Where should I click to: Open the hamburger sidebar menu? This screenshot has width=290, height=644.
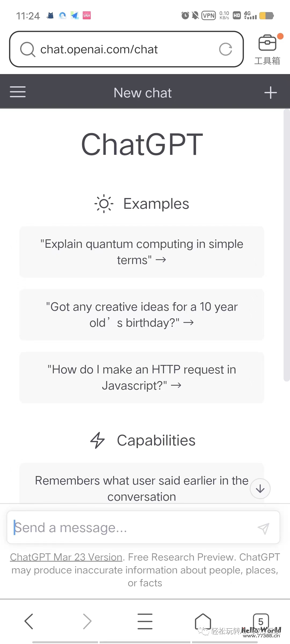pos(18,92)
